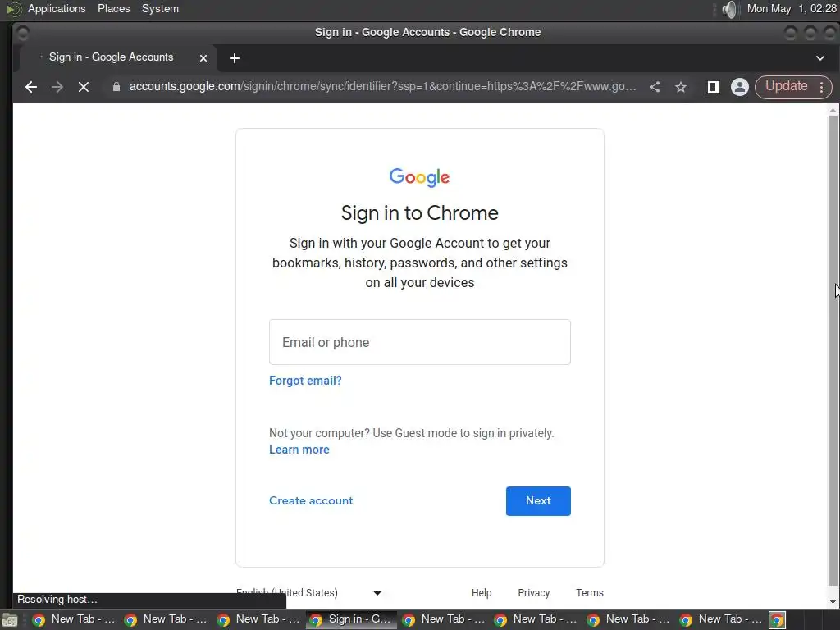Open Chrome three-dot menu

coord(822,87)
